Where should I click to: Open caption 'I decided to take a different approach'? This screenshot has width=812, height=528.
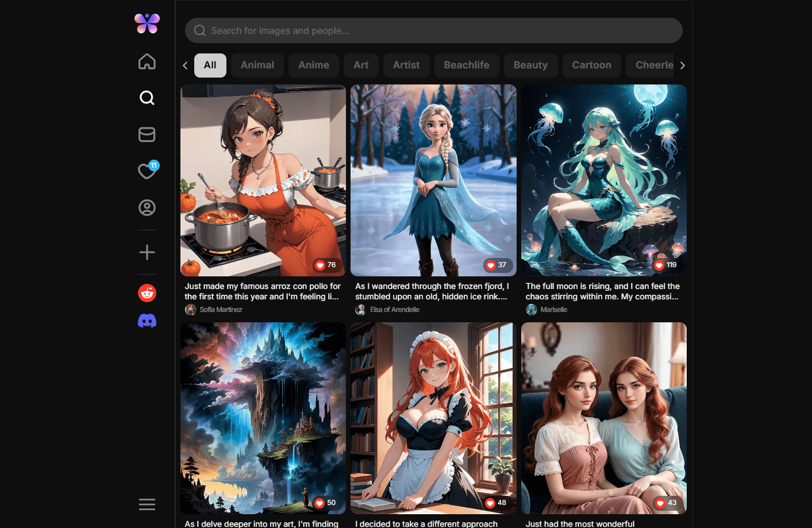pyautogui.click(x=426, y=524)
